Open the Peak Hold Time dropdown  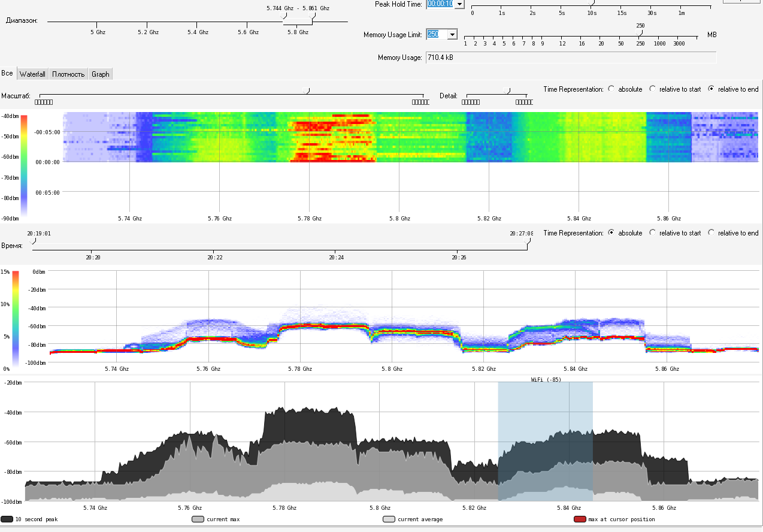point(459,4)
